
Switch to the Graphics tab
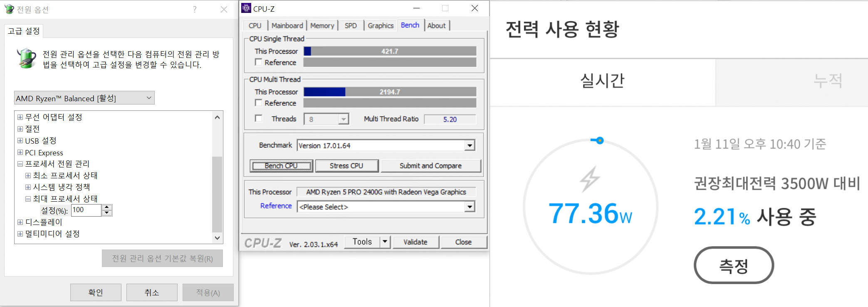pyautogui.click(x=381, y=25)
